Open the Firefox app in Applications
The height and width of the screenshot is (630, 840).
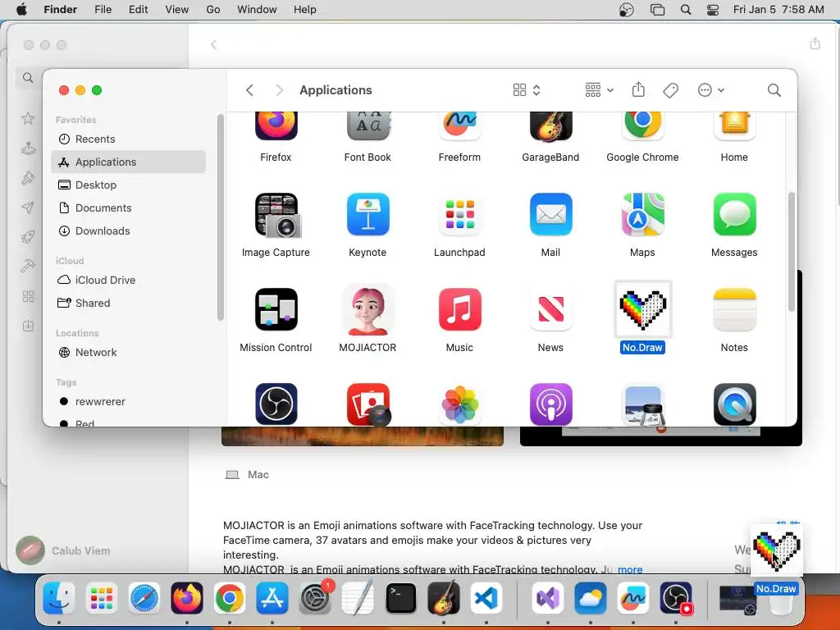(x=276, y=126)
